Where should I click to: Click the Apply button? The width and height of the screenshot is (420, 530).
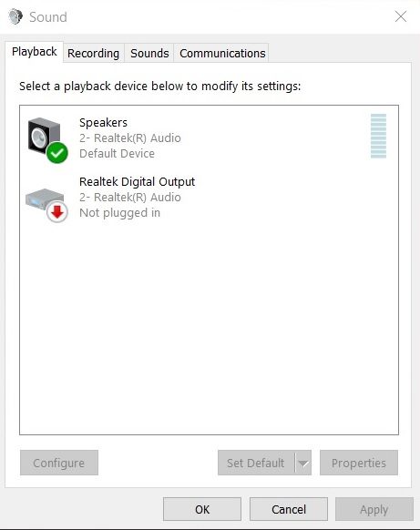374,509
